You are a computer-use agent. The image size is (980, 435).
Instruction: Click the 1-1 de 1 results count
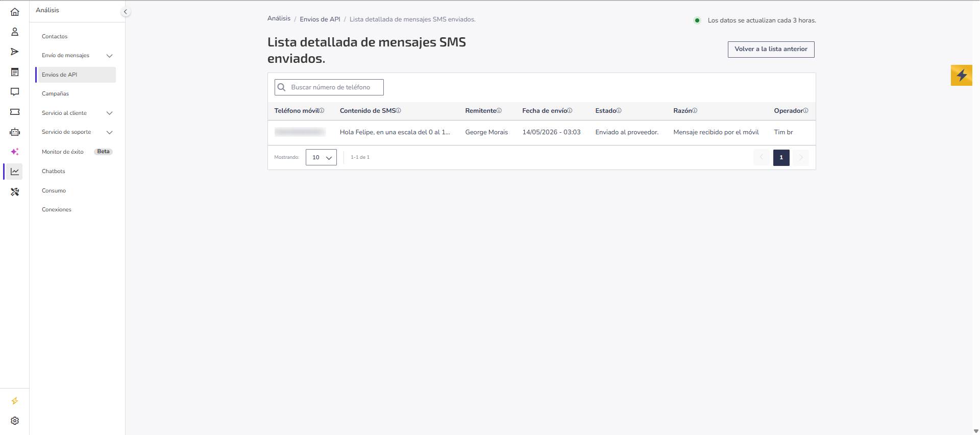[360, 157]
